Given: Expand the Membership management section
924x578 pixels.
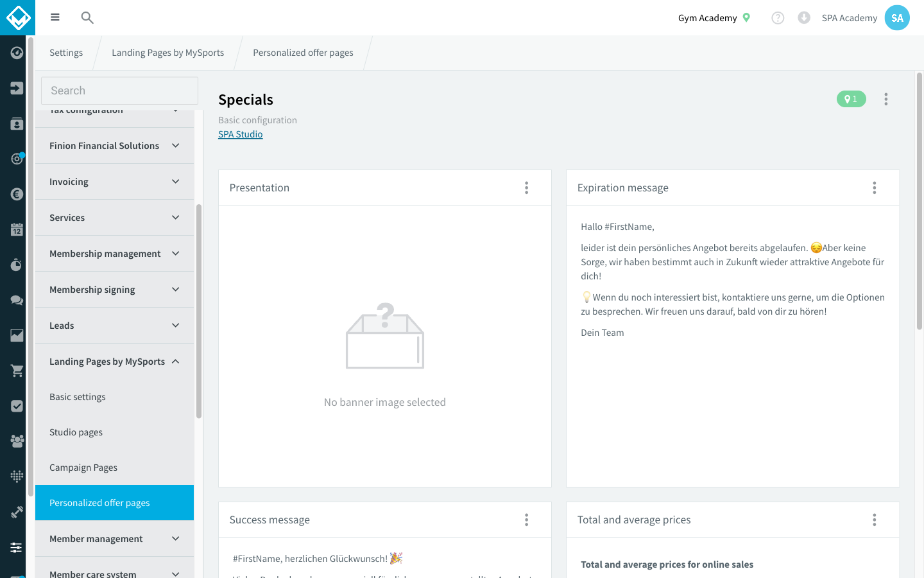Looking at the screenshot, I should click(114, 254).
